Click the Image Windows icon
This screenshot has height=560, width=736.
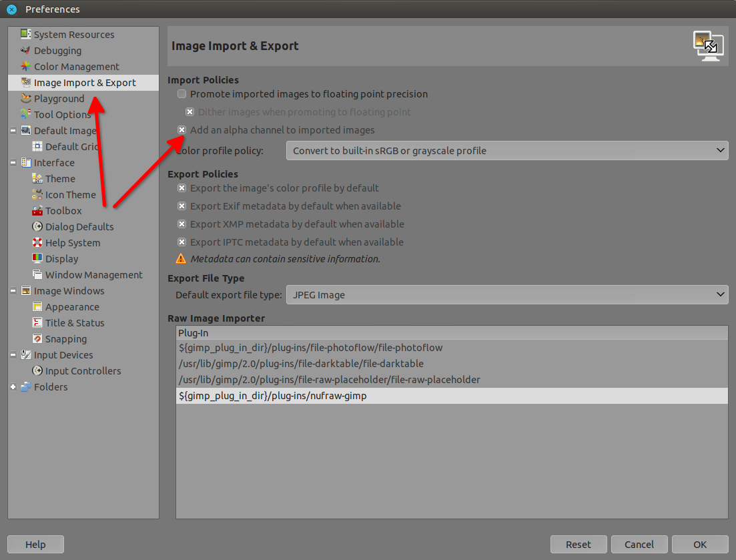26,290
